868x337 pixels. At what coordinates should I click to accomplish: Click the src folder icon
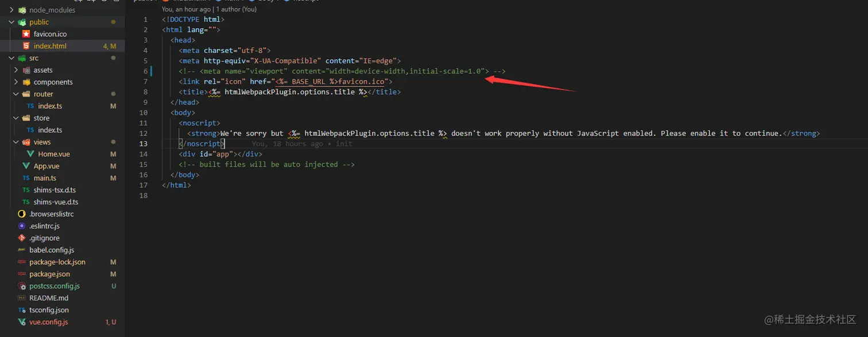(x=22, y=58)
